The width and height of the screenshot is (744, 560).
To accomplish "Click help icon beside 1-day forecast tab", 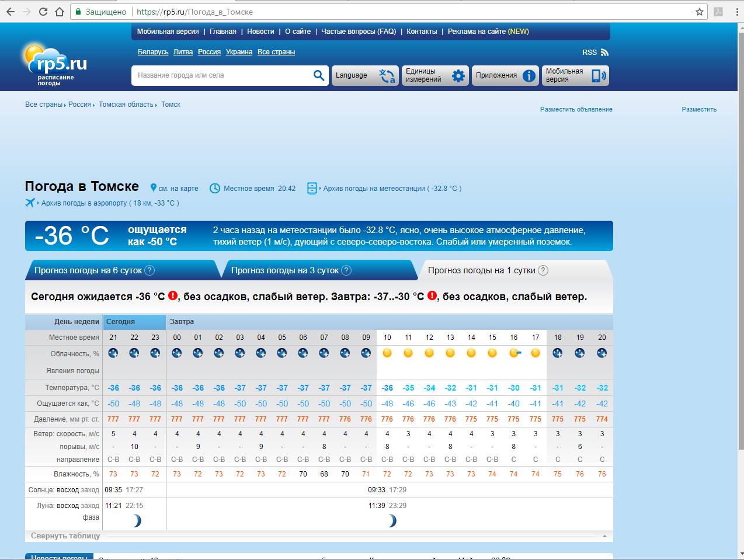I will (543, 270).
